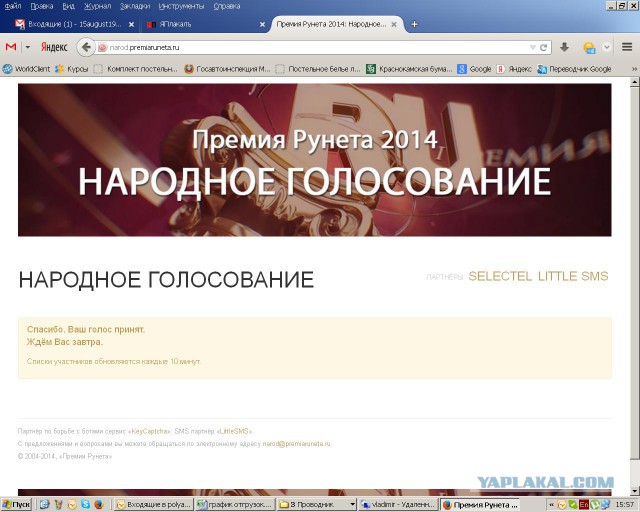Image resolution: width=640 pixels, height=512 pixels.
Task: Close the ЯПлакалъ tab
Action: [262, 24]
